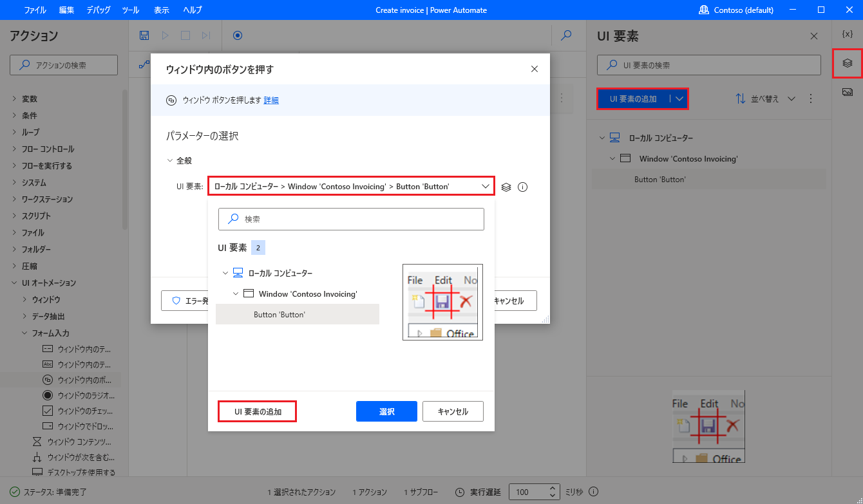Open the デバッグ menu
The width and height of the screenshot is (863, 504).
(99, 10)
